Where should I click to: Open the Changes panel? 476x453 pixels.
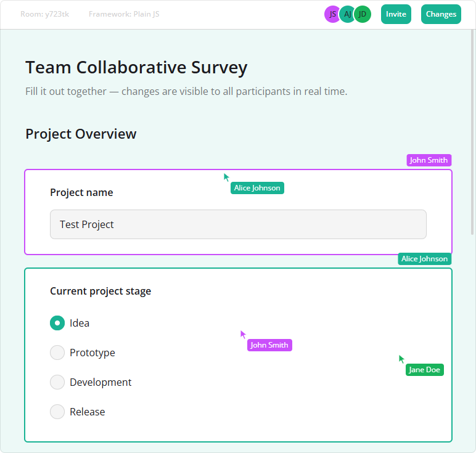pyautogui.click(x=441, y=14)
